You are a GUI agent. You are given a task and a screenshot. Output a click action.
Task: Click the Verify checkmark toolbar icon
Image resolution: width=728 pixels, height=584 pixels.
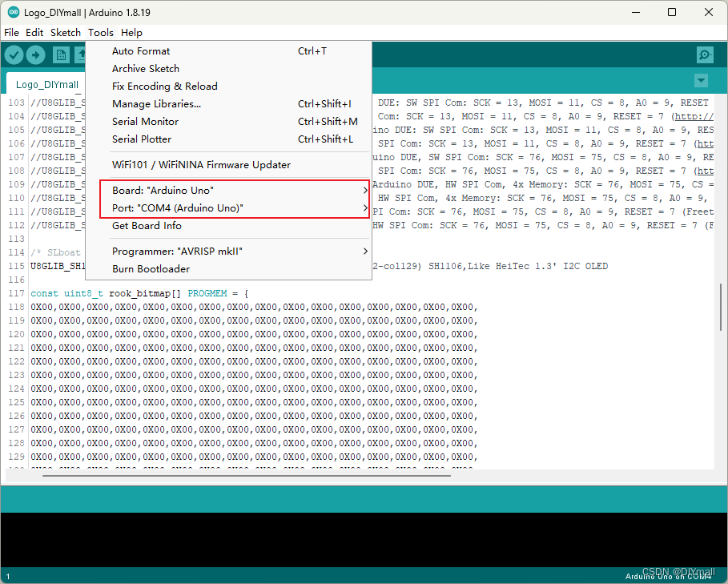pyautogui.click(x=14, y=54)
